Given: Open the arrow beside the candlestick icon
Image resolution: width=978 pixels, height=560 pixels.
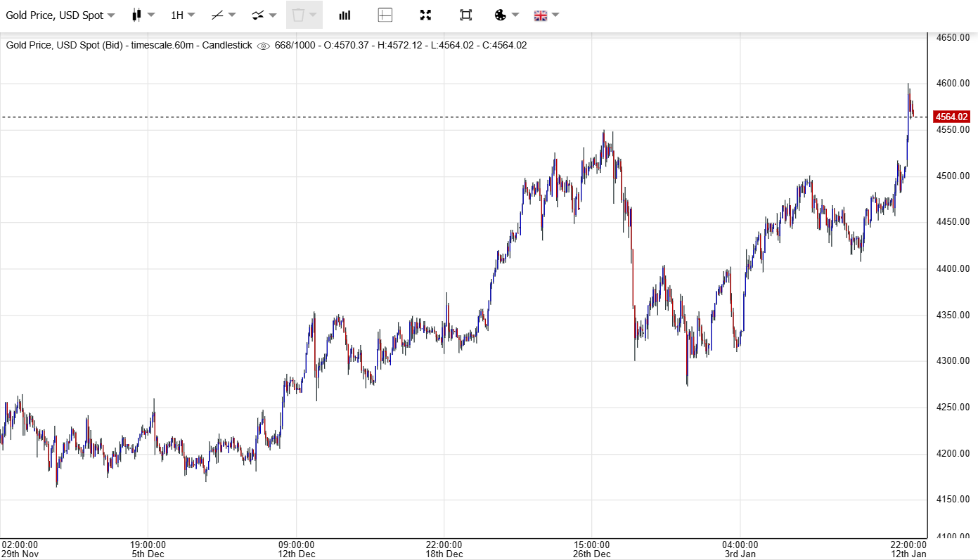Looking at the screenshot, I should tap(151, 15).
